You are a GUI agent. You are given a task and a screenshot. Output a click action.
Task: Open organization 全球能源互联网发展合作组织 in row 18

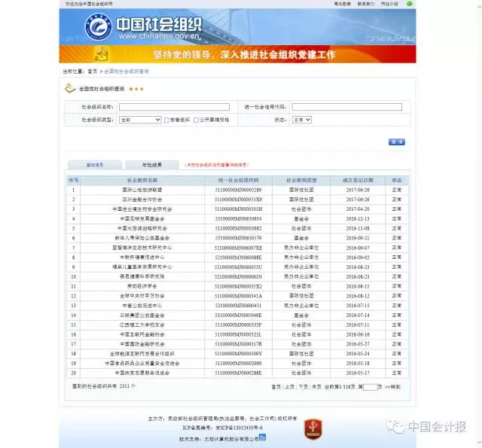click(142, 354)
